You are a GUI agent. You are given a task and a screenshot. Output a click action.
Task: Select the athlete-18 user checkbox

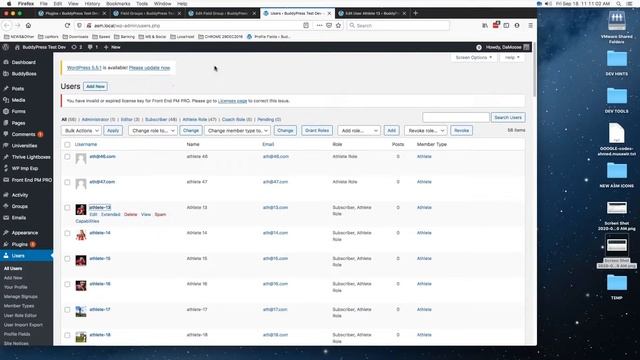[x=67, y=335]
